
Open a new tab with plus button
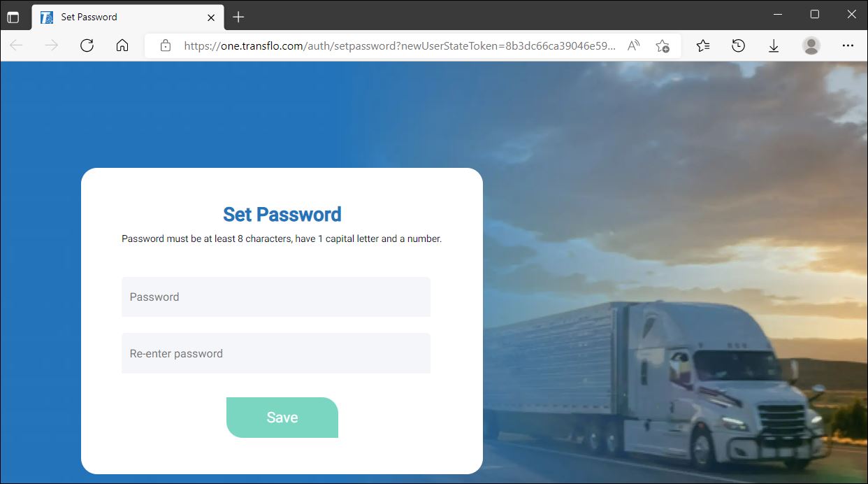(238, 17)
